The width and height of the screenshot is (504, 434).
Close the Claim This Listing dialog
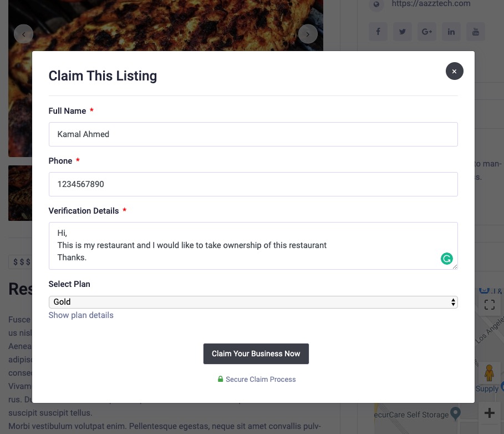pos(454,71)
